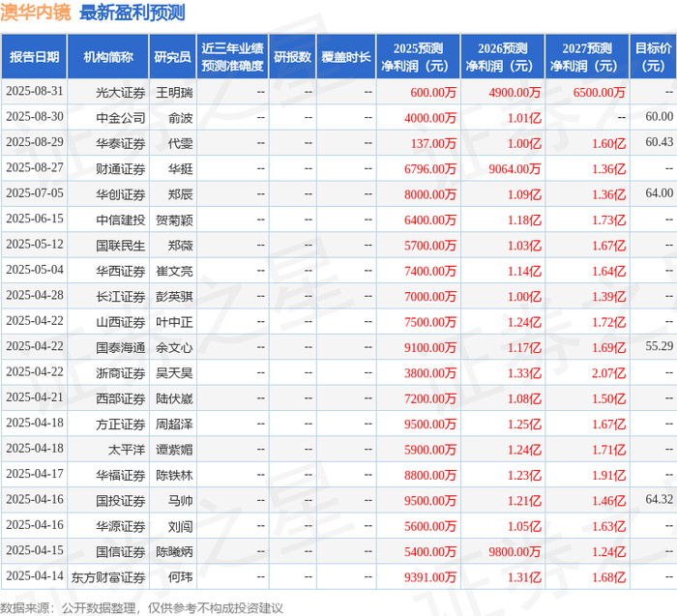Image resolution: width=677 pixels, height=616 pixels.
Task: Select researcher 王明瑞
Action: (x=174, y=93)
